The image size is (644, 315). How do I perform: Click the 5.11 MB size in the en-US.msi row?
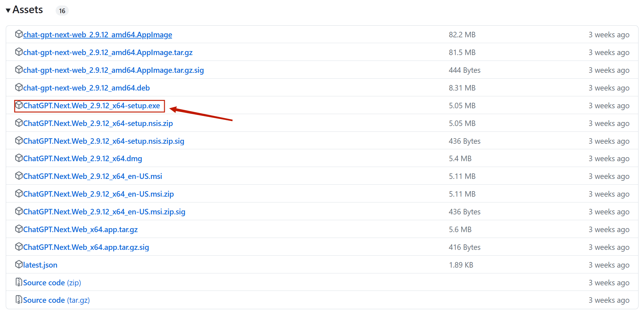[x=462, y=176]
